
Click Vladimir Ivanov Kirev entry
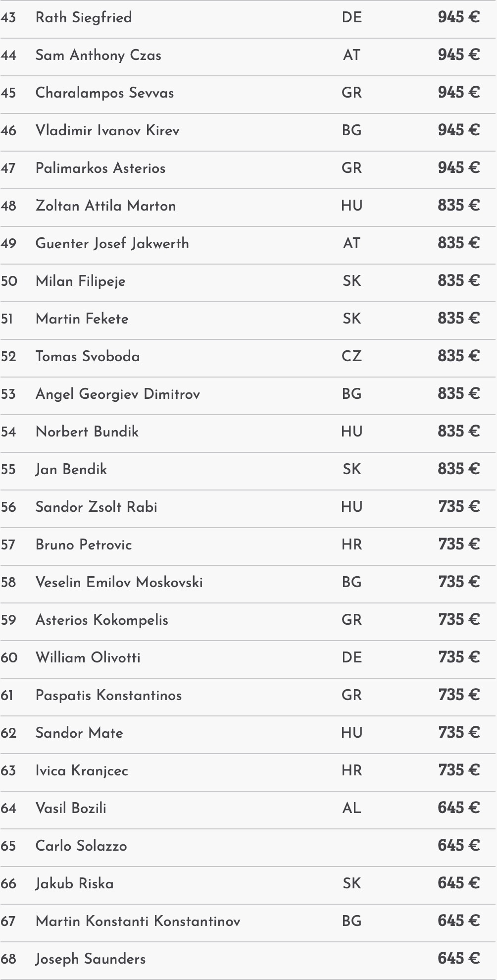[x=107, y=131]
